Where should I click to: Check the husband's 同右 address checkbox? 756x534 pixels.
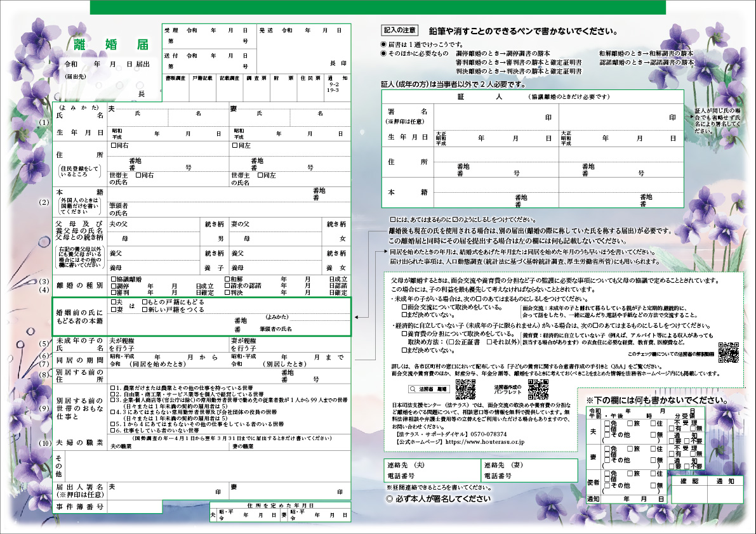[113, 145]
